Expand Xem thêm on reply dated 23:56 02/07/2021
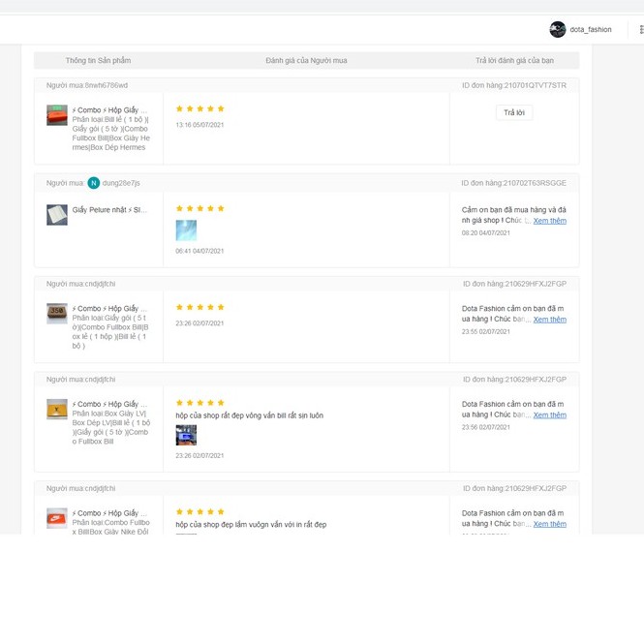The width and height of the screenshot is (644, 644). point(549,415)
